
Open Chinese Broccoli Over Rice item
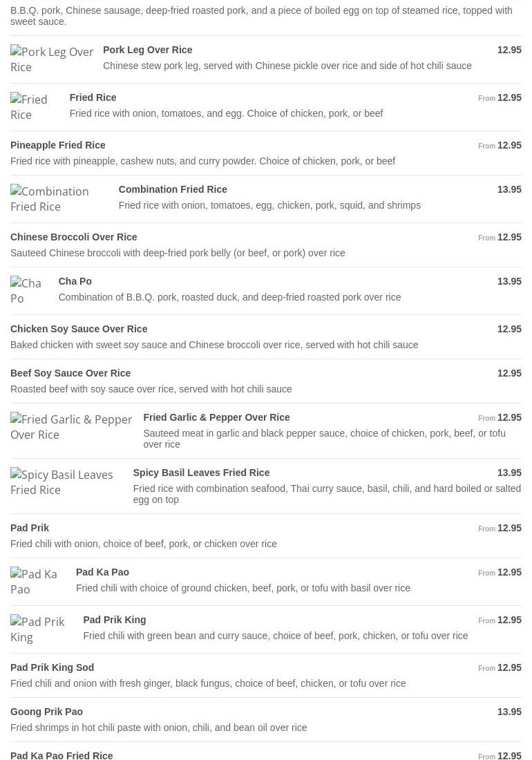click(x=74, y=237)
